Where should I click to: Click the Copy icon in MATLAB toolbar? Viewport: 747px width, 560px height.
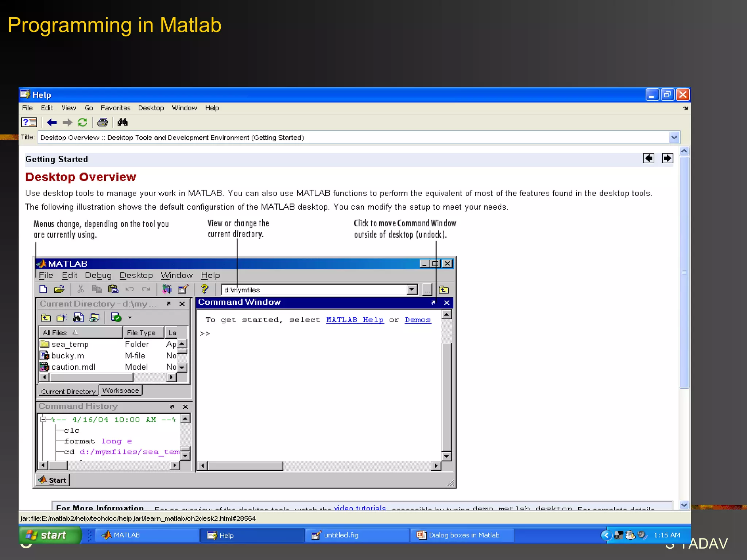point(97,289)
